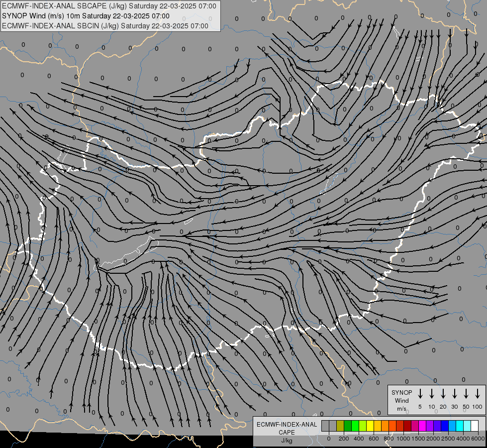Click the 200 value on the colorbar
The image size is (487, 448).
[x=344, y=439]
